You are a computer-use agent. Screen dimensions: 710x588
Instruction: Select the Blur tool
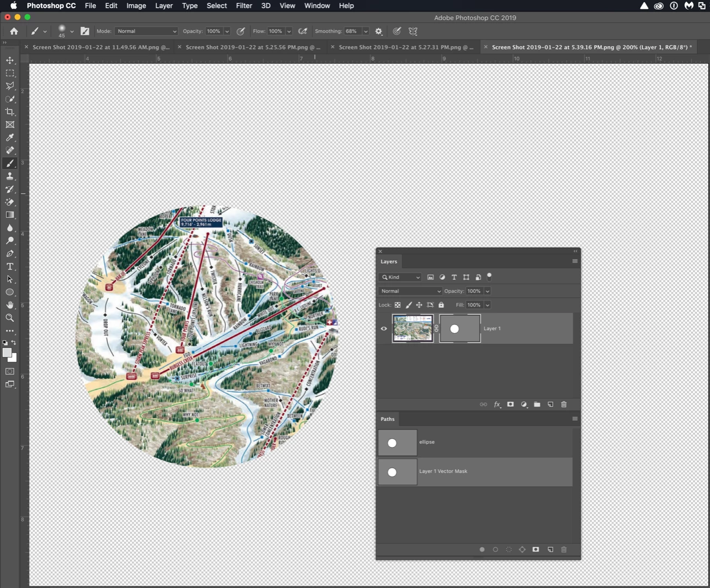click(10, 228)
